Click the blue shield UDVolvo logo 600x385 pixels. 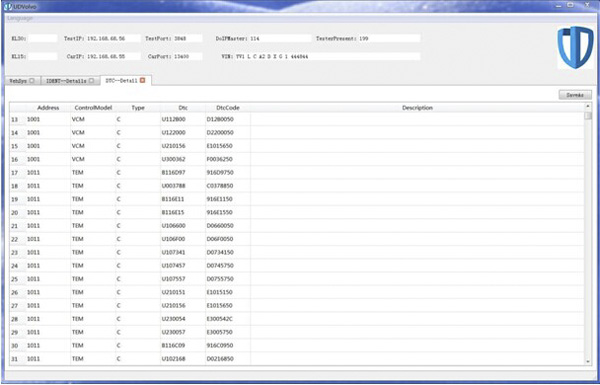click(575, 47)
